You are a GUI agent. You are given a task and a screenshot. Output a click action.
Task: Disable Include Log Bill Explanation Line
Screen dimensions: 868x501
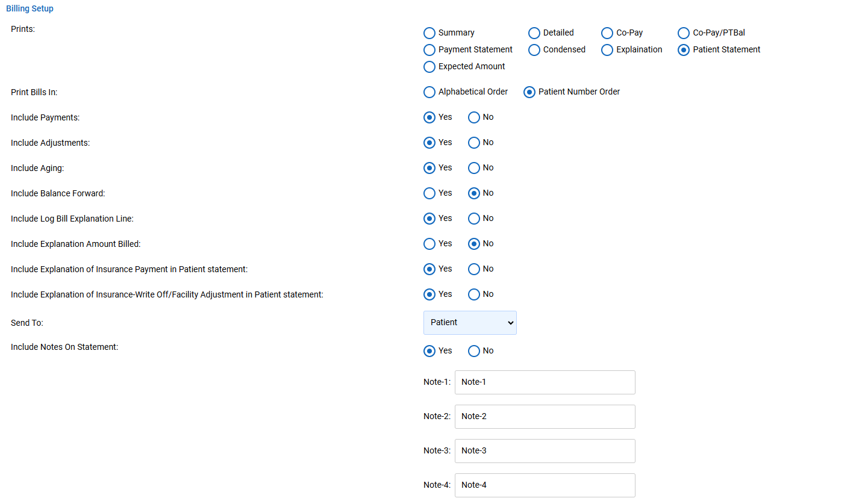coord(474,219)
